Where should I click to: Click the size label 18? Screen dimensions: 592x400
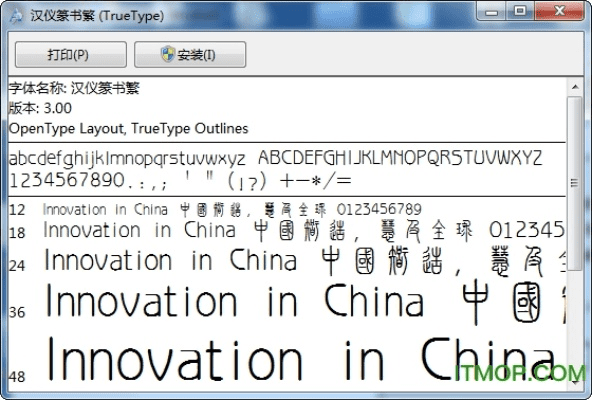(x=17, y=233)
